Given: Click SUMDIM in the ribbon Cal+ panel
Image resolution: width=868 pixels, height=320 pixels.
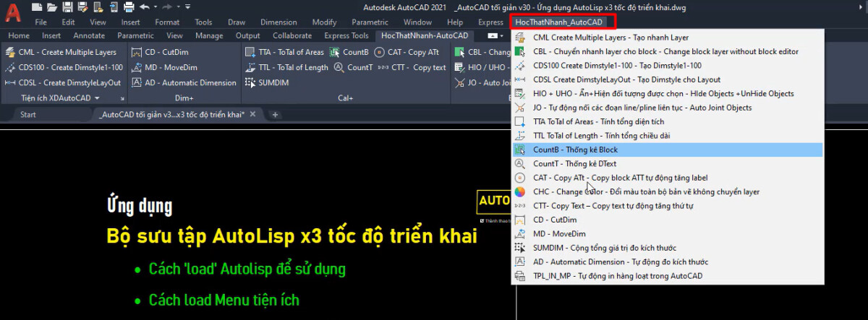Looking at the screenshot, I should 267,82.
